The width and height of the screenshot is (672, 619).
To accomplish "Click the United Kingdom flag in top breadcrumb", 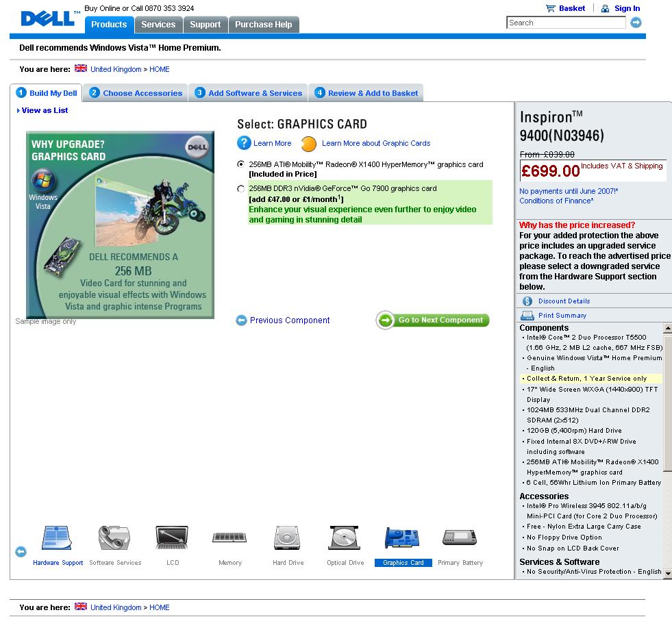I will coord(81,68).
